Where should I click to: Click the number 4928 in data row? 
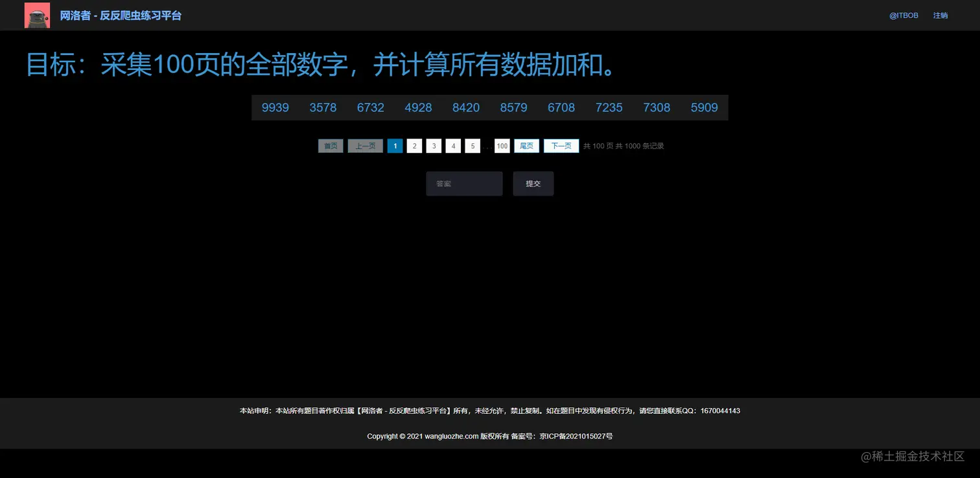tap(418, 108)
